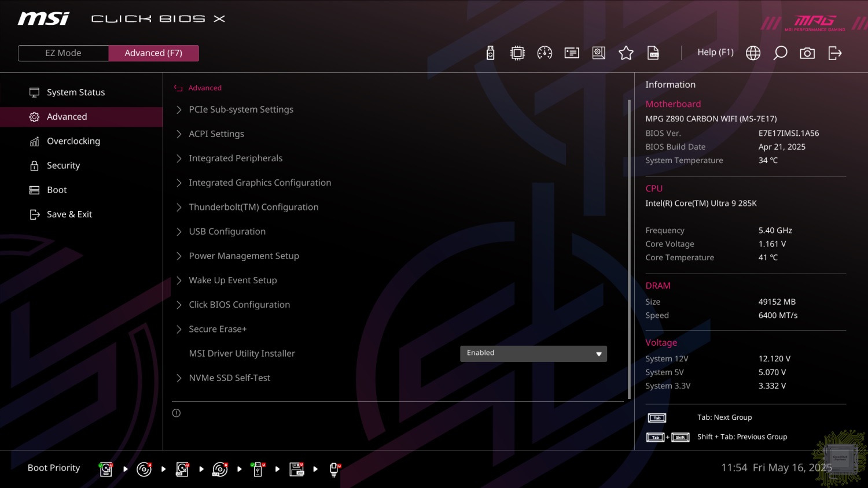Open the performance gauge icon

(545, 53)
